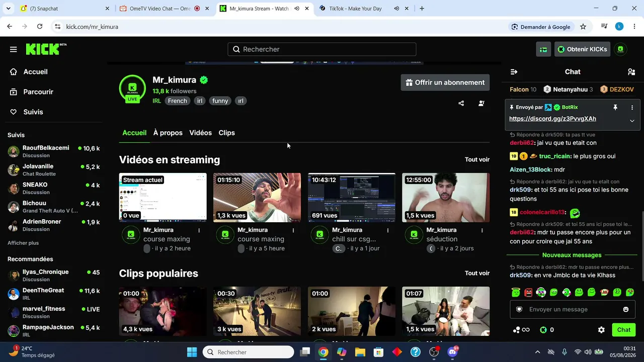Select the heart-eyes emote at row end
This screenshot has height=362, width=644.
(630, 292)
